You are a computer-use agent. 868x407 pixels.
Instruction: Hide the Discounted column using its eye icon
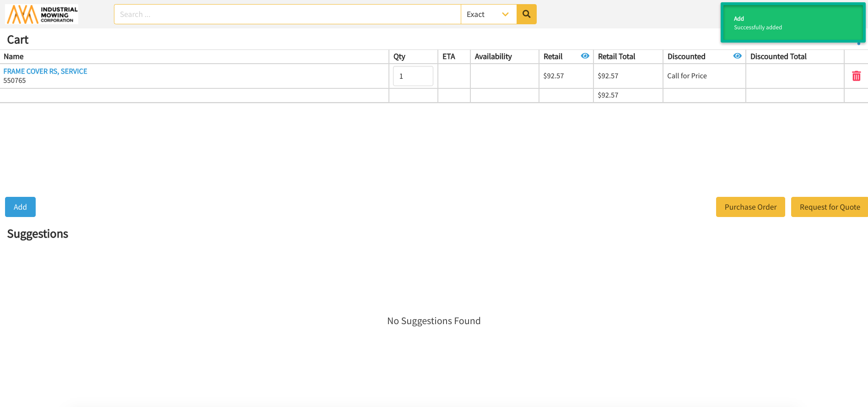(737, 56)
